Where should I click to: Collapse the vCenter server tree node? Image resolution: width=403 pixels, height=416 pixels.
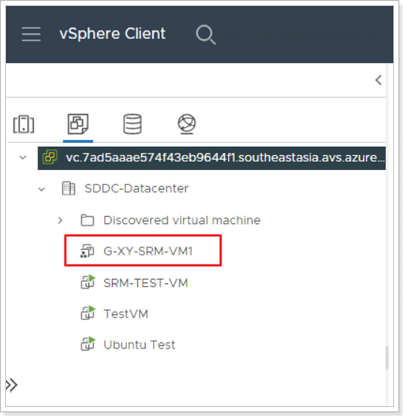pos(23,157)
